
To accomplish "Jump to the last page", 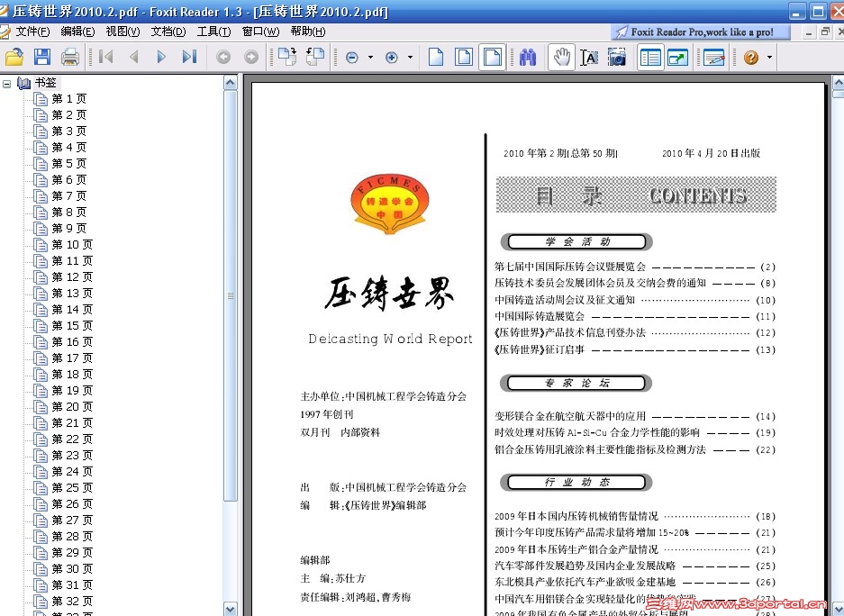I will tap(189, 57).
